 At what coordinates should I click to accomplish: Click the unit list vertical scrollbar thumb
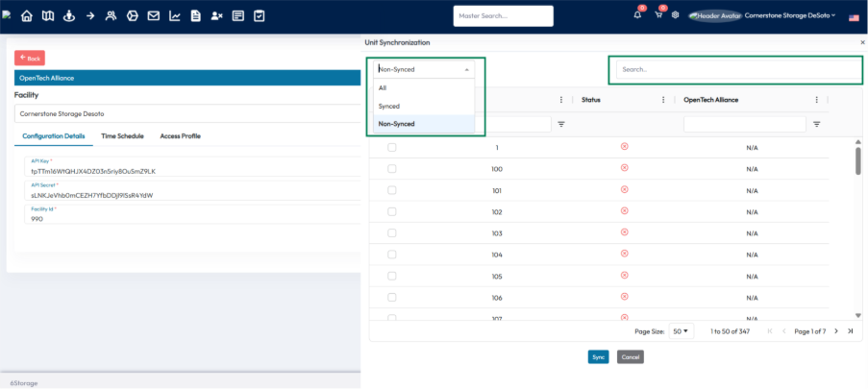coord(857,160)
